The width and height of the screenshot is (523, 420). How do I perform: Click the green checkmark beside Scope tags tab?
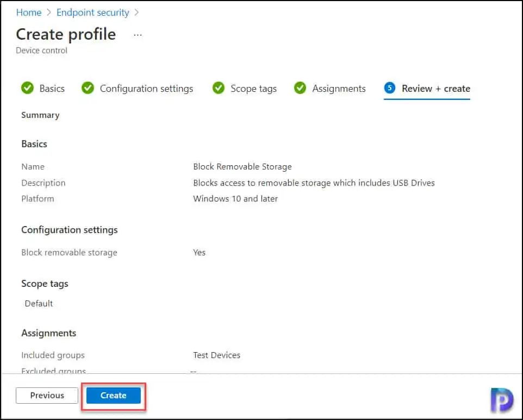(x=219, y=88)
